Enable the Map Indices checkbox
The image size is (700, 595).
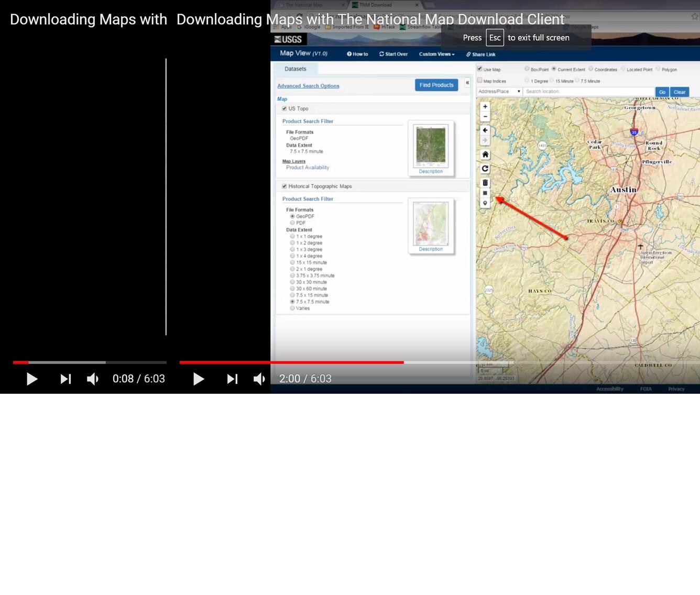click(479, 80)
